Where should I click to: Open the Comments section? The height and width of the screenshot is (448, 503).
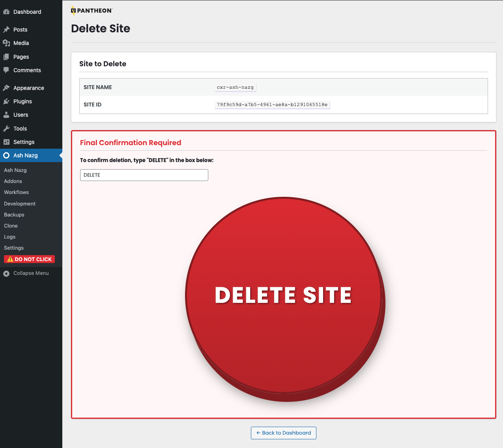[x=31, y=70]
